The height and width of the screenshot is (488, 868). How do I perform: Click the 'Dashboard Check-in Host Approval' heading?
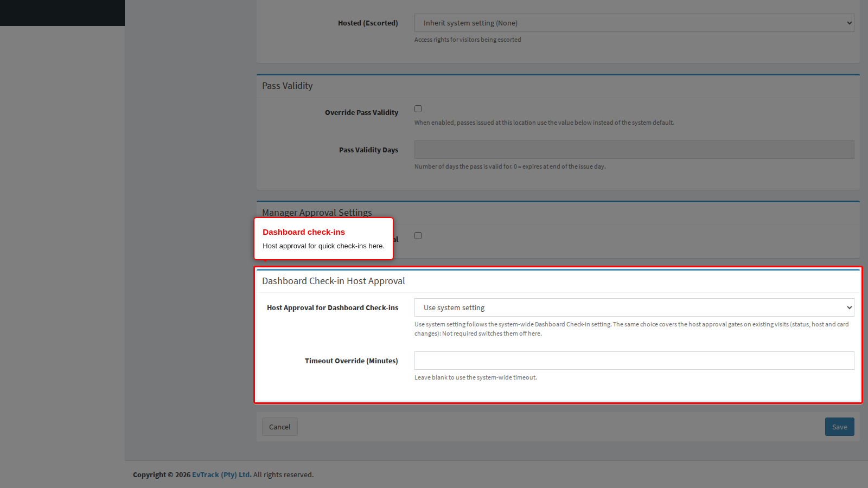(334, 281)
